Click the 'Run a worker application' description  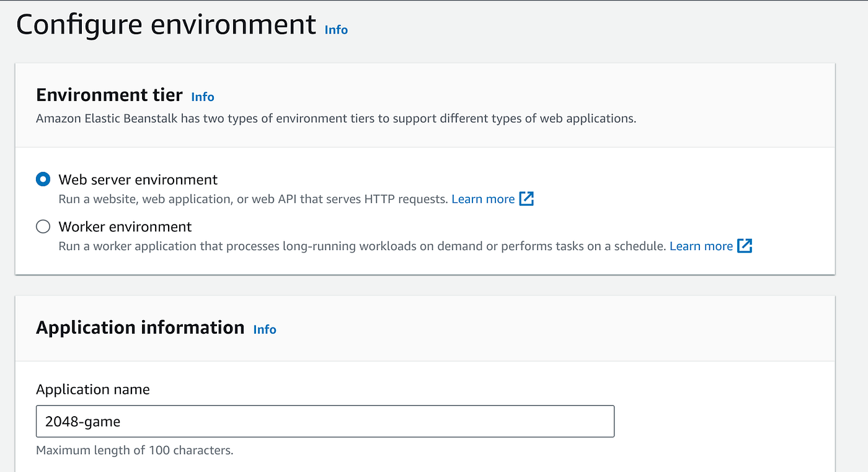tap(363, 246)
